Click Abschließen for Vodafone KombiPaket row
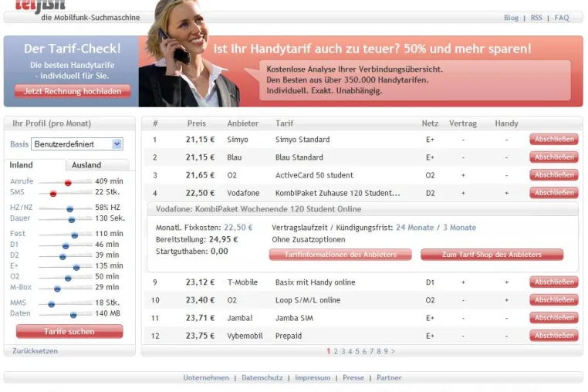Image resolution: width=588 pixels, height=392 pixels. pos(554,193)
